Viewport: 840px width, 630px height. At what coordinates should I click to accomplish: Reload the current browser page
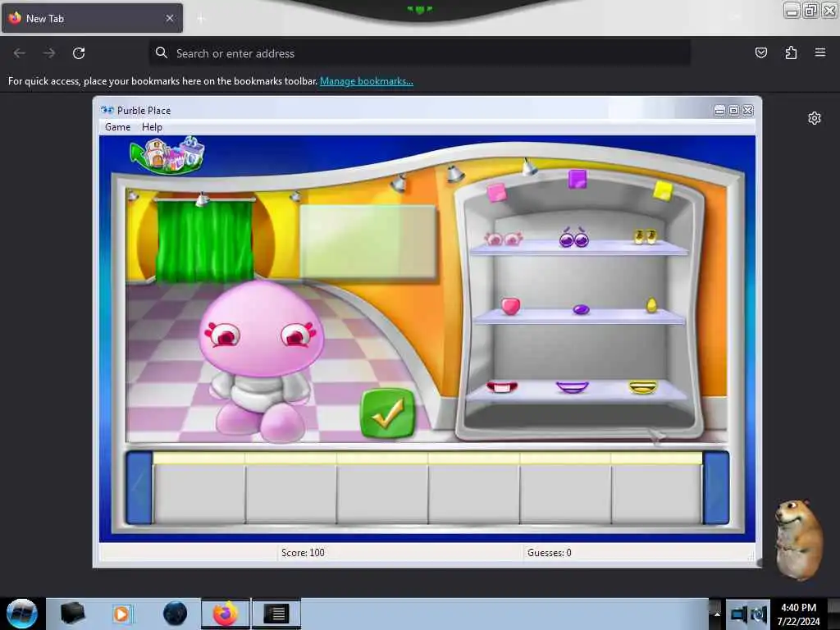[x=79, y=53]
